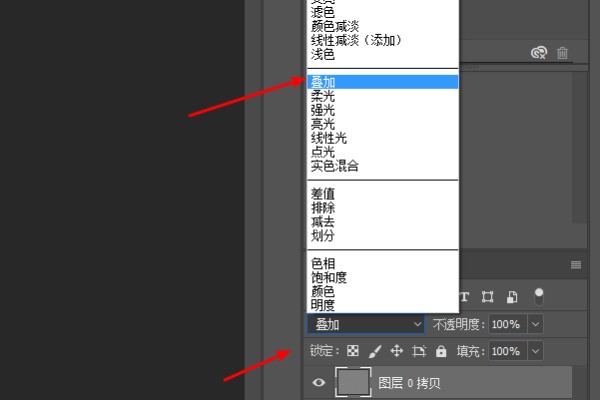Select 差值 blend mode in the list
Viewport: 600px width, 400px height.
[323, 193]
